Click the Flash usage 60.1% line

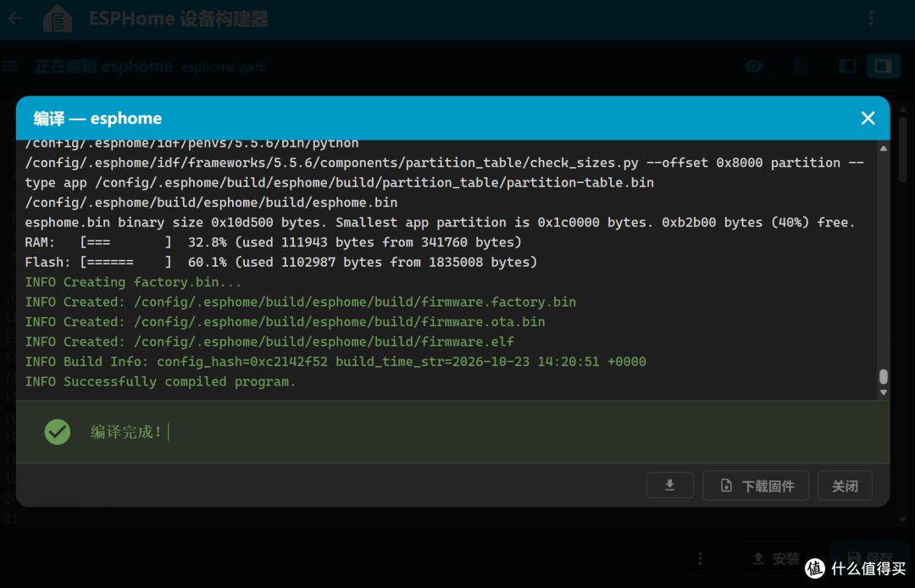(280, 263)
